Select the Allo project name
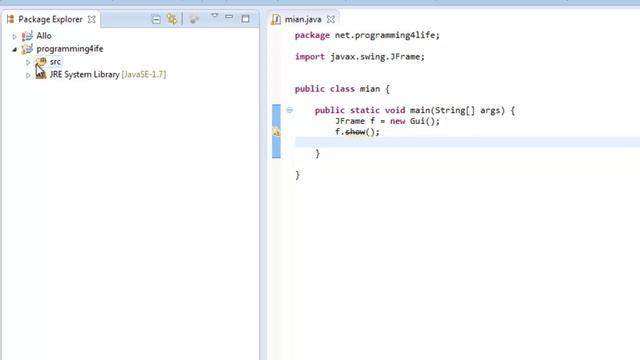The height and width of the screenshot is (360, 640). 44,36
